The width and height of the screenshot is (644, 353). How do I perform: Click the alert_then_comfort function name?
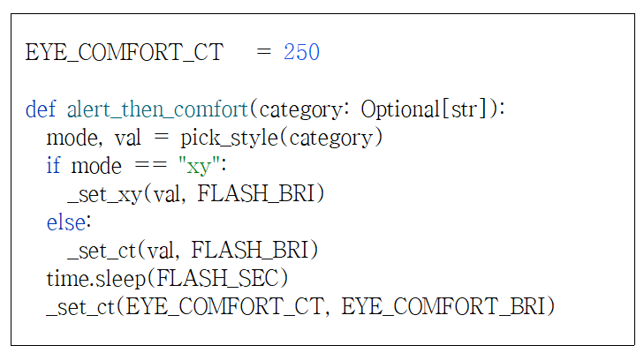pyautogui.click(x=156, y=110)
